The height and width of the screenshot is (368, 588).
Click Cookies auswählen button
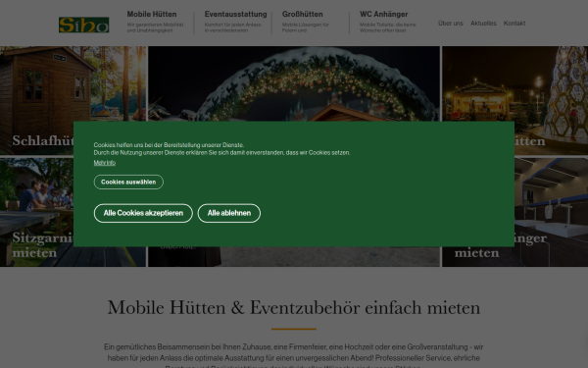tap(128, 183)
